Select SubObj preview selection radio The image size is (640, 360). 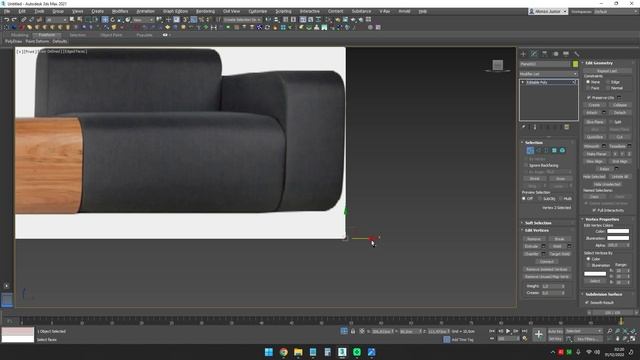tap(540, 198)
